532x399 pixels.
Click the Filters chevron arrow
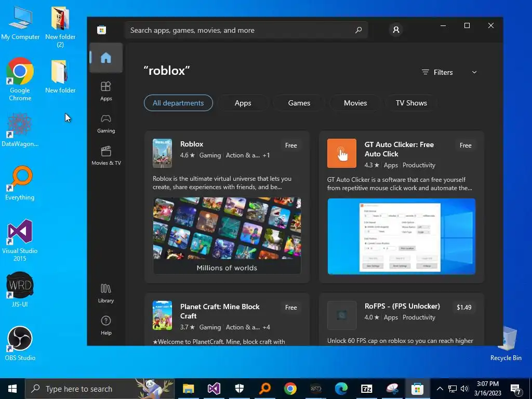click(x=474, y=72)
